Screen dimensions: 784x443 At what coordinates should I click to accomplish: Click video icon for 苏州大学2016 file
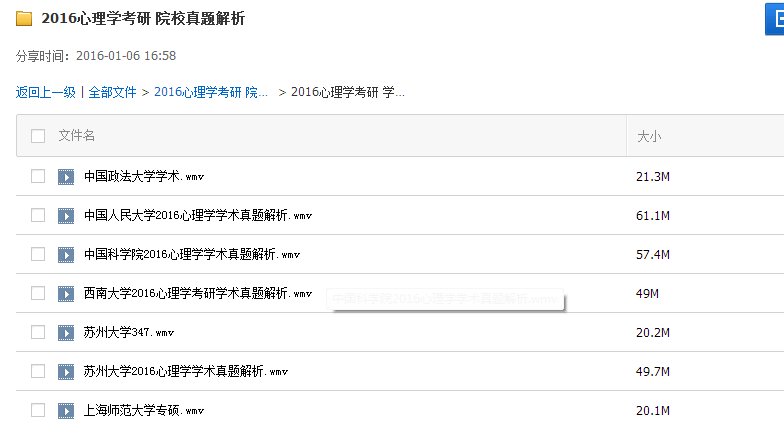pyautogui.click(x=66, y=371)
